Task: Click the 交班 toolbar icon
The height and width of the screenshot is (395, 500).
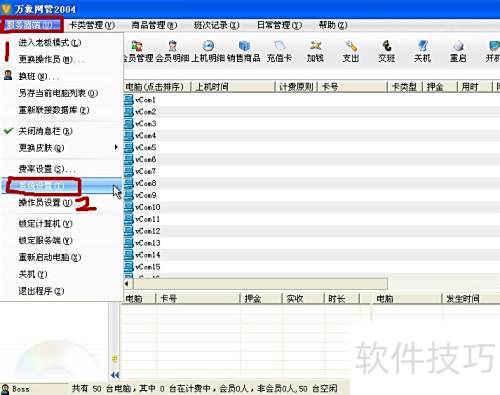Action: pos(387,51)
